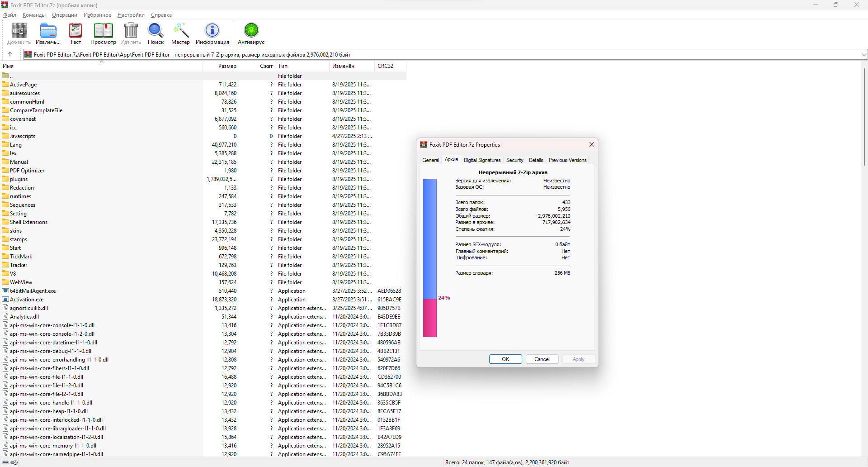Select api-ms-win-core-datetime-l1-1-0.dll file
868x467 pixels.
[203, 342]
